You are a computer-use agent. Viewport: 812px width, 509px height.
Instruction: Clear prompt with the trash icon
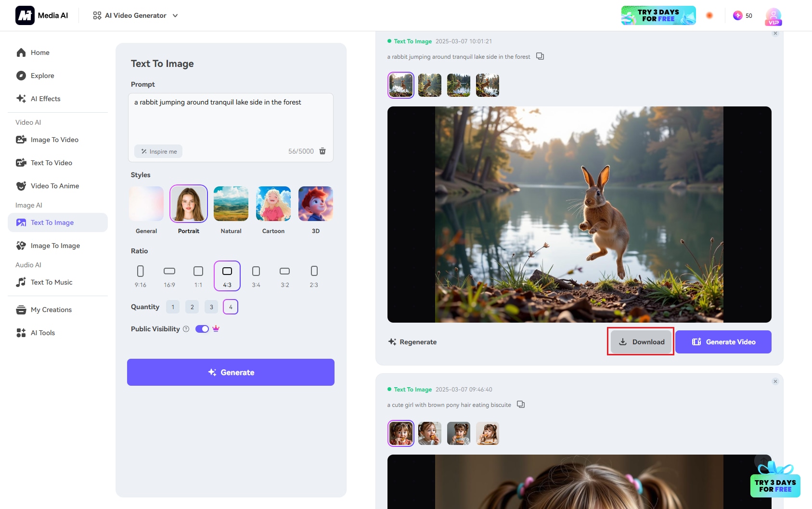[x=322, y=151]
